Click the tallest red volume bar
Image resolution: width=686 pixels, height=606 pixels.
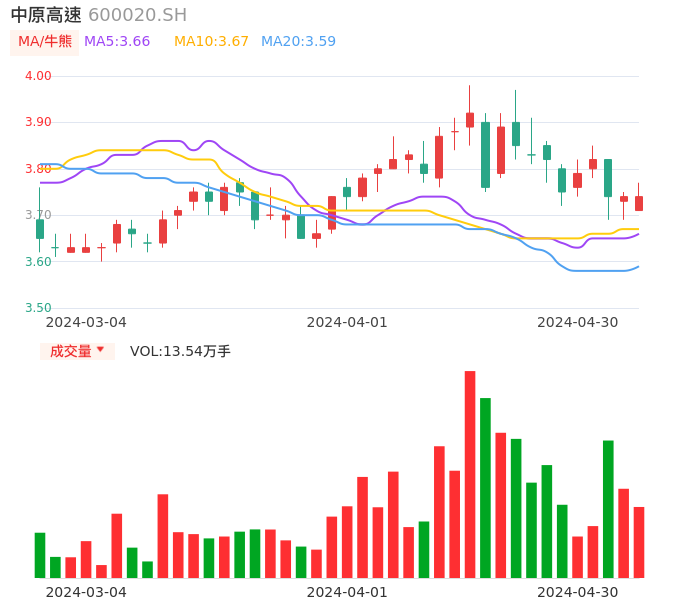(470, 474)
